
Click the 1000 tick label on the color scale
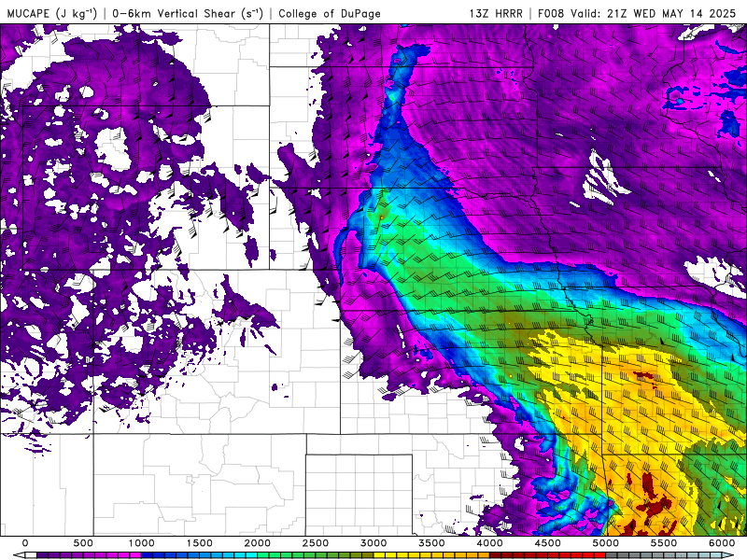pyautogui.click(x=141, y=543)
